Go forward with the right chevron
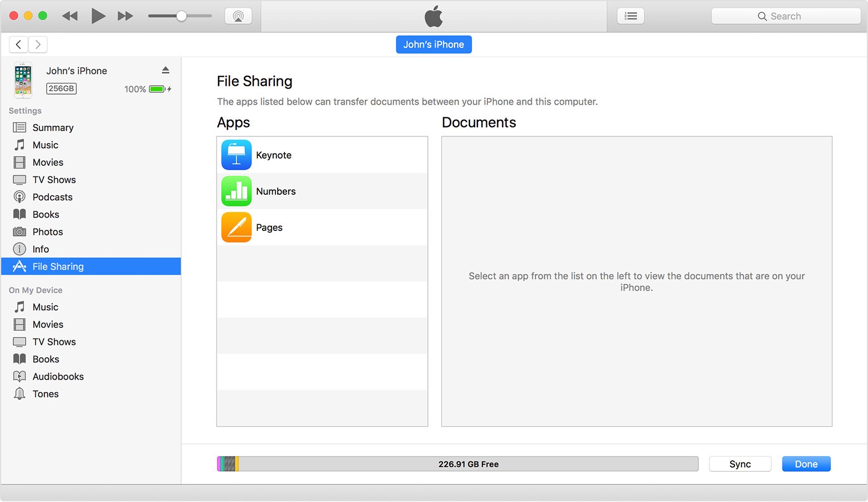Screen dimensions: 868x502 [x=38, y=45]
